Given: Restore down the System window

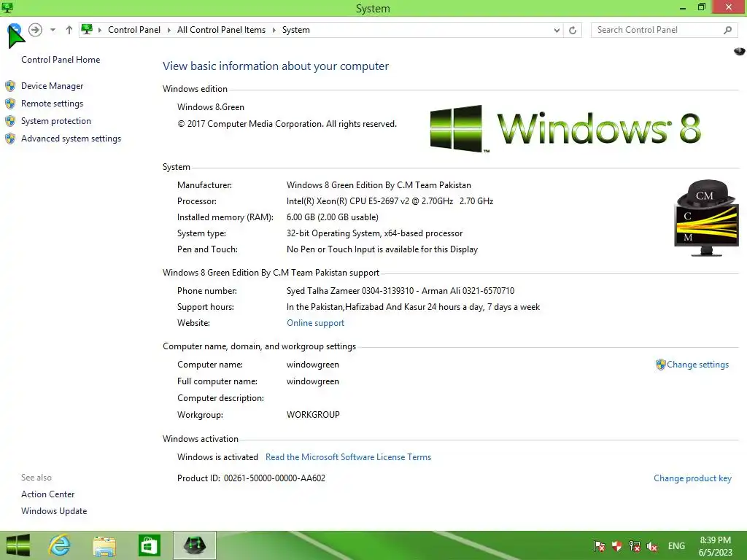Looking at the screenshot, I should (x=702, y=7).
